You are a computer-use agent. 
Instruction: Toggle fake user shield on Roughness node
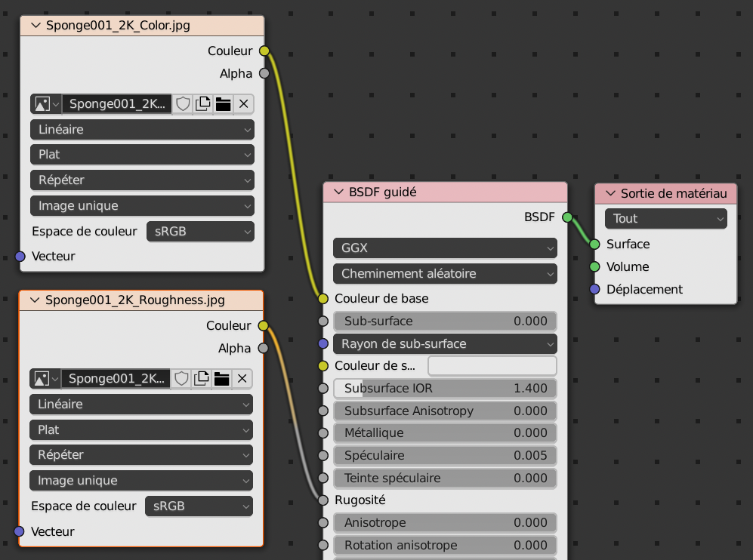point(182,379)
